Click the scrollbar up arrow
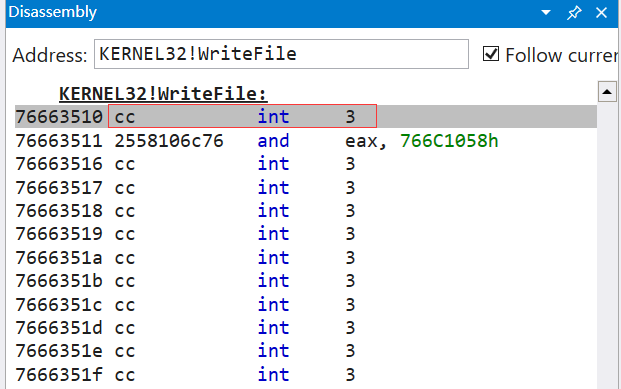 click(x=607, y=92)
